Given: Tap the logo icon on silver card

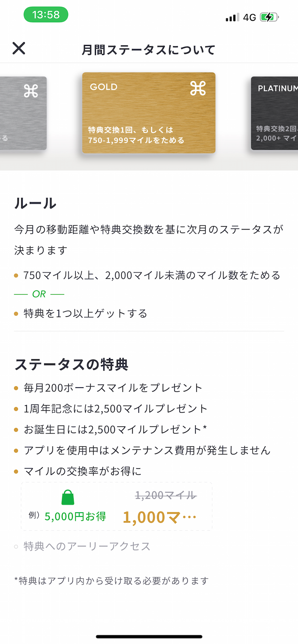Looking at the screenshot, I should tap(31, 91).
